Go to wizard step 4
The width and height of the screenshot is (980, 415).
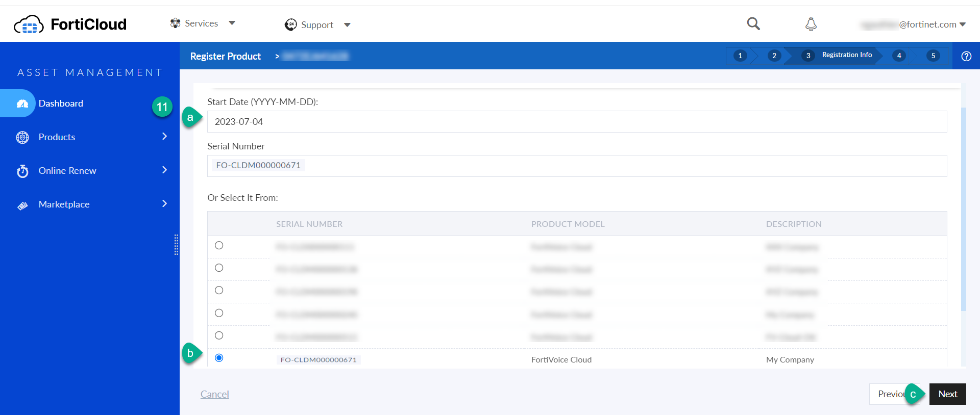coord(899,56)
